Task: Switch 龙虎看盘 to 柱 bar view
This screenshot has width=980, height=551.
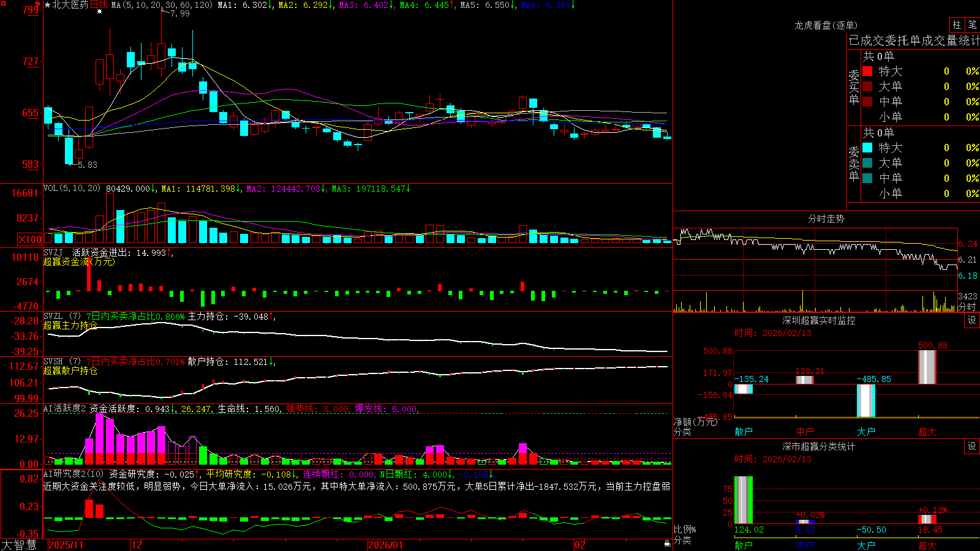Action: (x=957, y=25)
